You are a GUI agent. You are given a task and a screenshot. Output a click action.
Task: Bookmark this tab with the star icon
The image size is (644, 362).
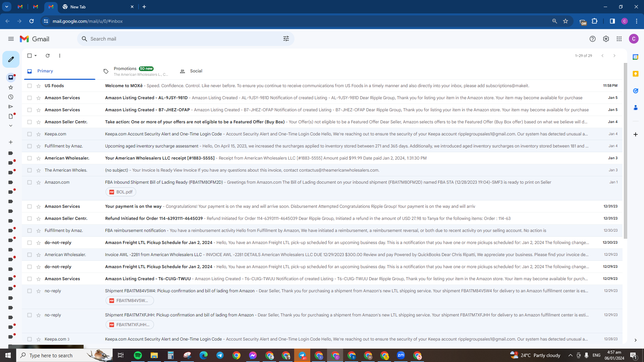[566, 21]
